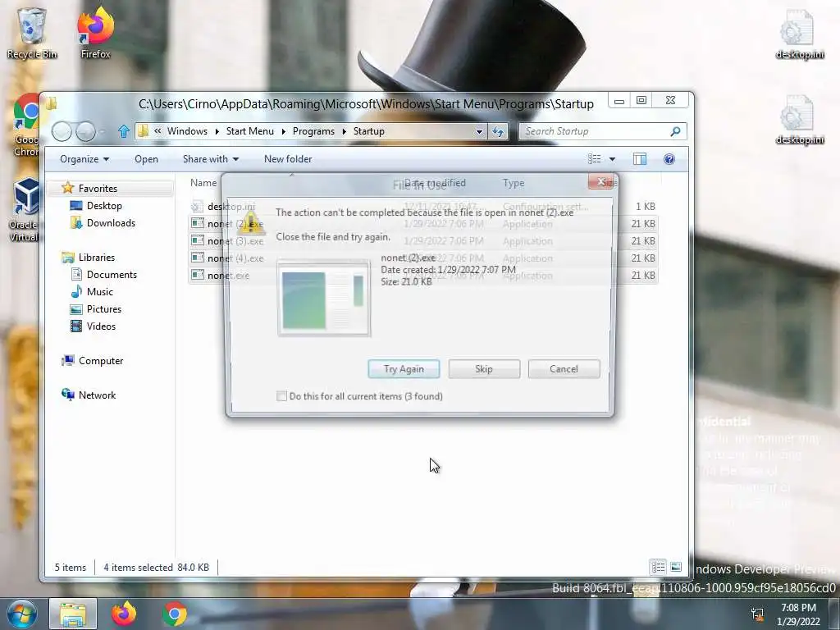Click New folder in the toolbar

tap(288, 159)
